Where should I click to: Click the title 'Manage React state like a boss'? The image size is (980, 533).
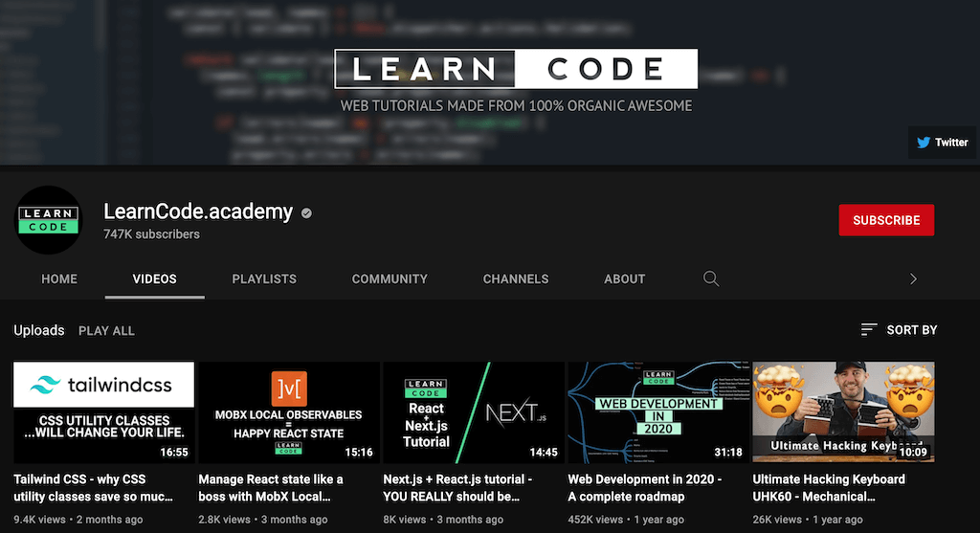pyautogui.click(x=271, y=488)
